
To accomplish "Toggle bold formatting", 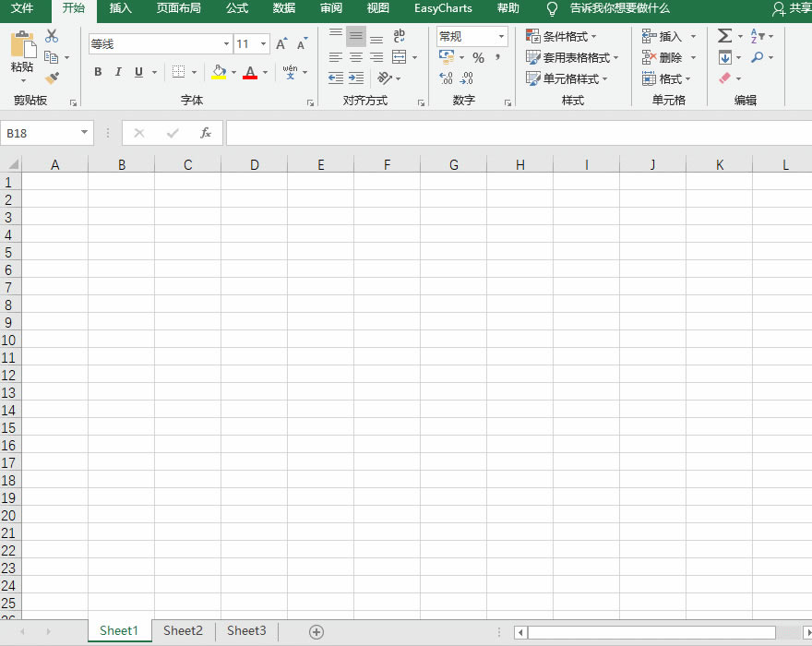I will [x=98, y=71].
